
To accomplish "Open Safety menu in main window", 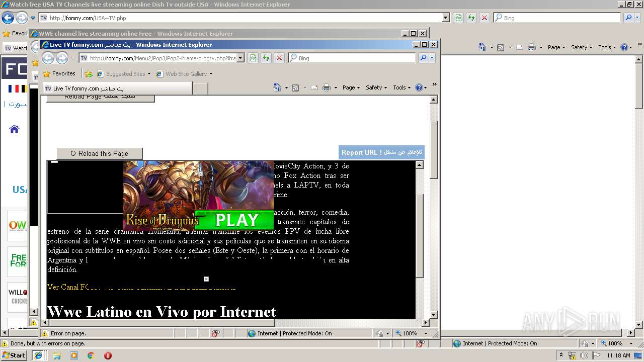I will point(582,47).
